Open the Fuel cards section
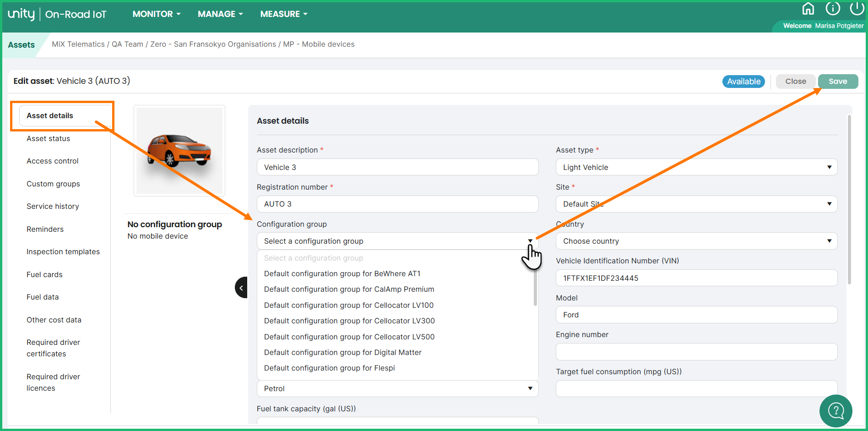This screenshot has width=868, height=431. (x=44, y=274)
